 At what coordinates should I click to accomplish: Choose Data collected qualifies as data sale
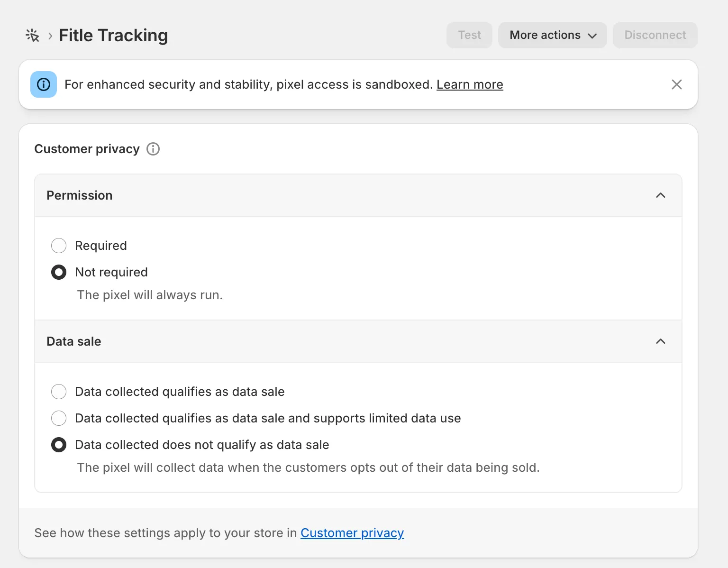click(59, 392)
